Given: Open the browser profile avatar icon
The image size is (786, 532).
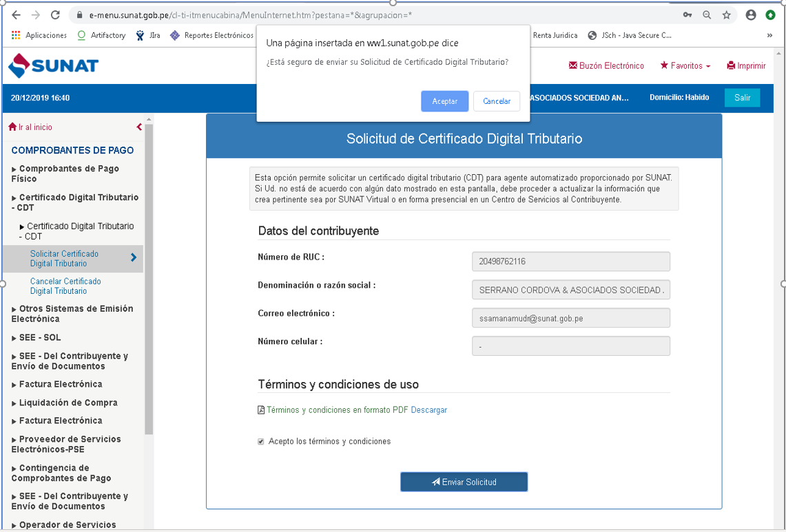Looking at the screenshot, I should tap(750, 14).
